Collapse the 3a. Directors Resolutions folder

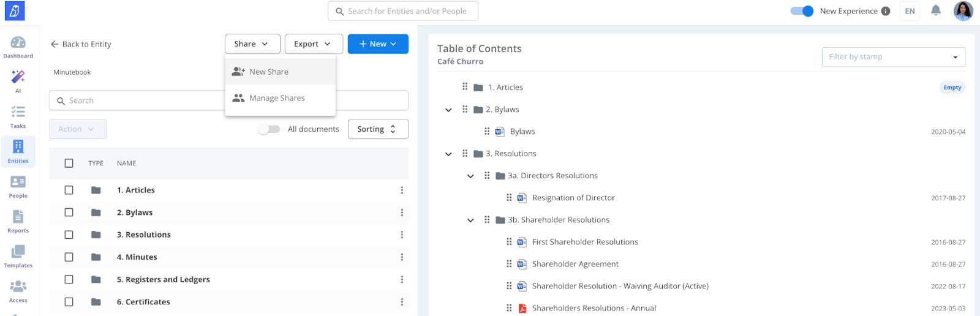coord(470,176)
